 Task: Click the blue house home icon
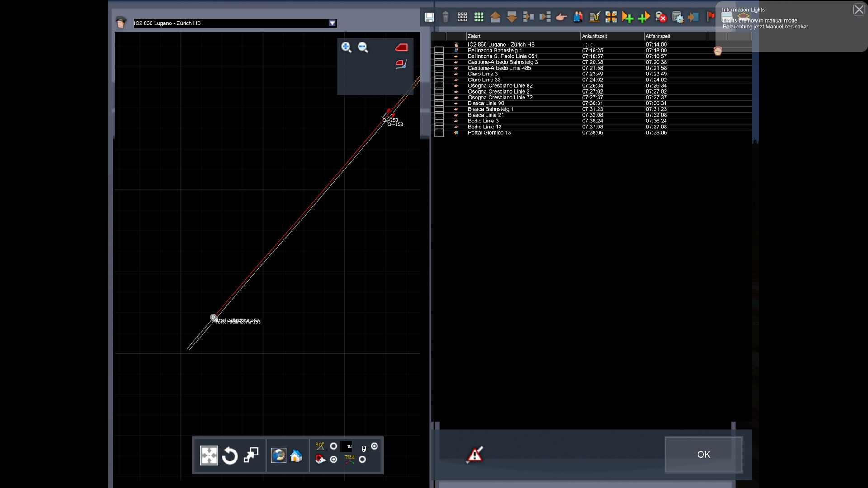click(x=296, y=455)
